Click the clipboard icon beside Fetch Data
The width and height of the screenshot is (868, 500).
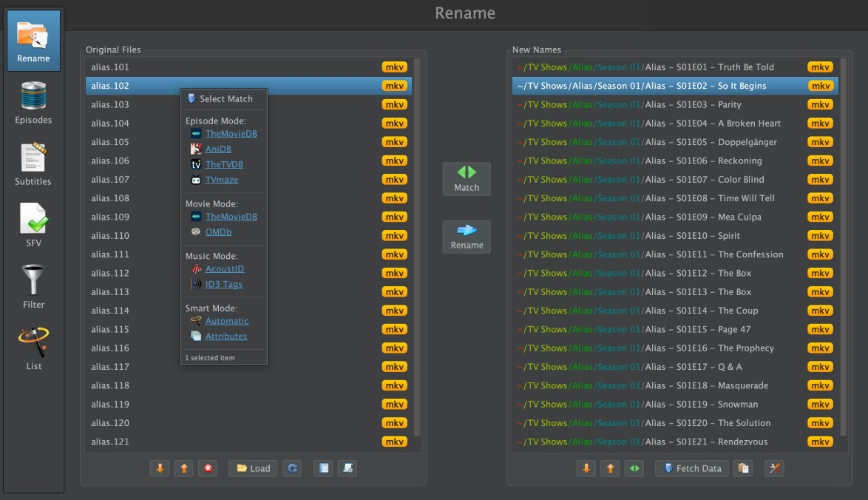[744, 468]
